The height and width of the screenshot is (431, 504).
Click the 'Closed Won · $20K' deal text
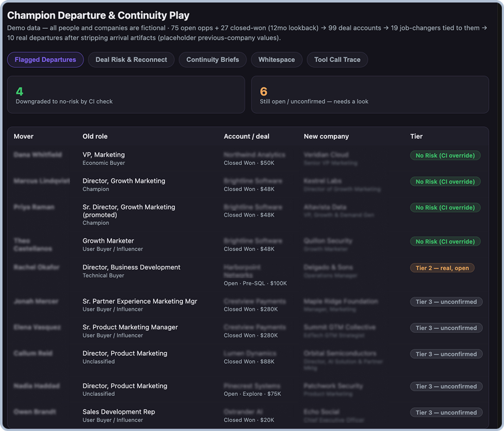[249, 420]
